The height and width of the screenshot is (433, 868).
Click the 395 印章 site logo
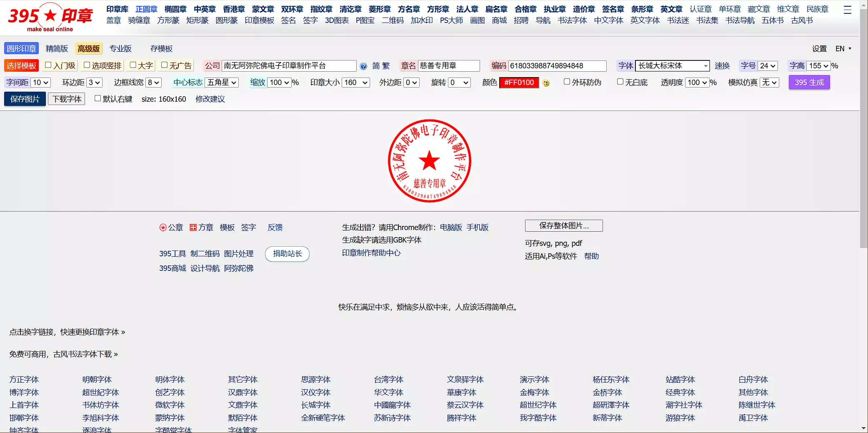click(x=50, y=18)
